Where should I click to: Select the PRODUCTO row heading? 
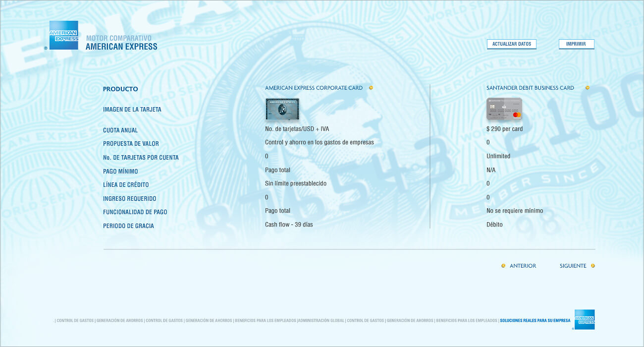[x=120, y=89]
